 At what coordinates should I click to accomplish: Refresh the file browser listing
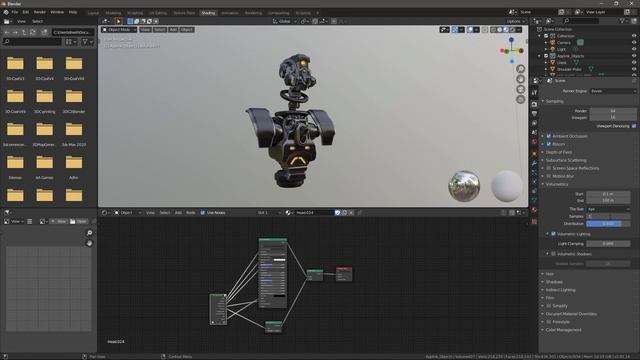33,32
